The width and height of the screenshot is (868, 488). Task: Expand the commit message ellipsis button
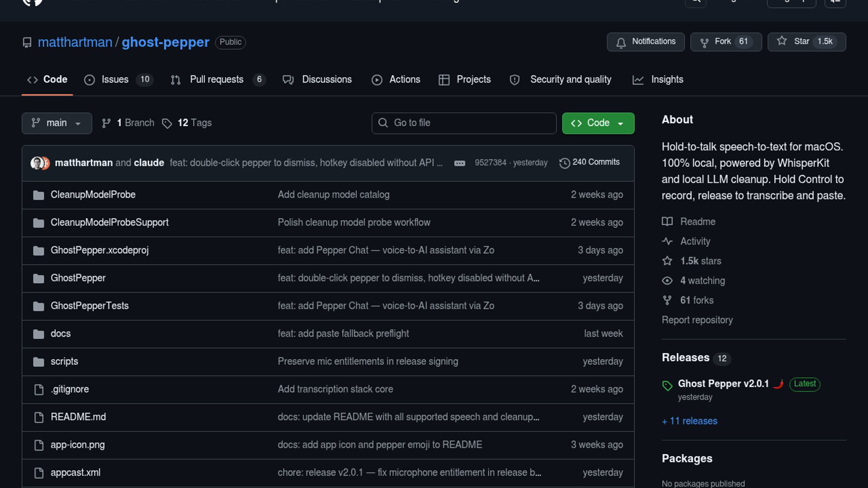pyautogui.click(x=459, y=163)
